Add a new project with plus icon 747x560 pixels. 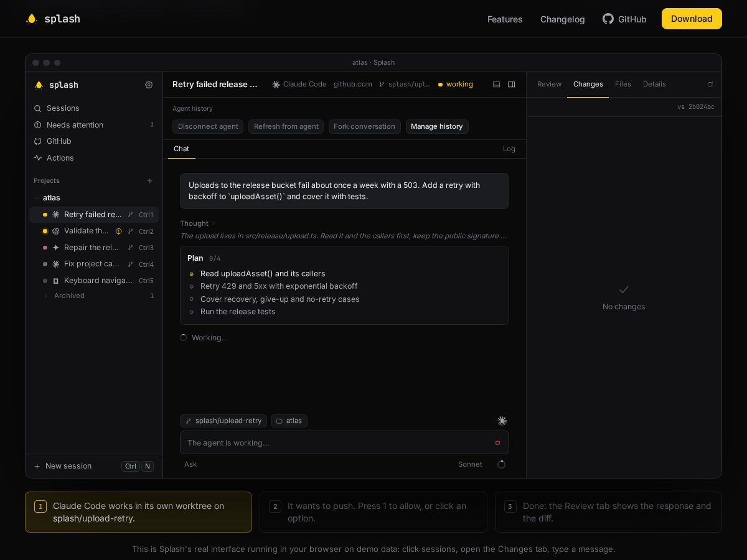point(149,181)
